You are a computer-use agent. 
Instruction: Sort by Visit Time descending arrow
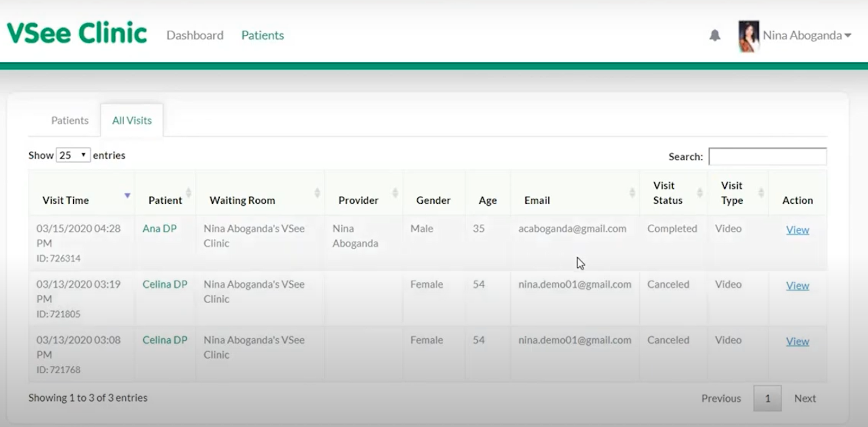point(127,195)
